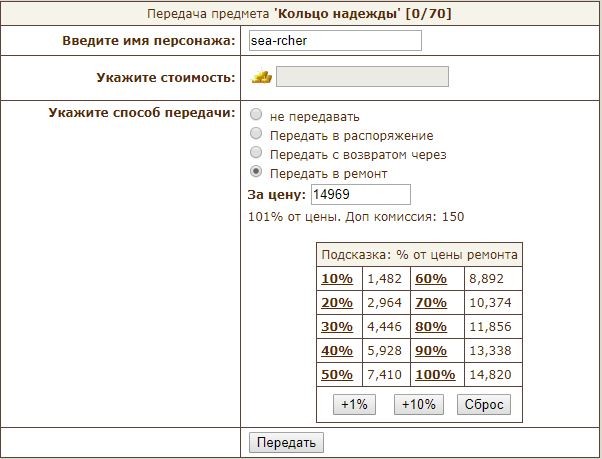
Task: Click the gold bars icon
Action: 261,77
